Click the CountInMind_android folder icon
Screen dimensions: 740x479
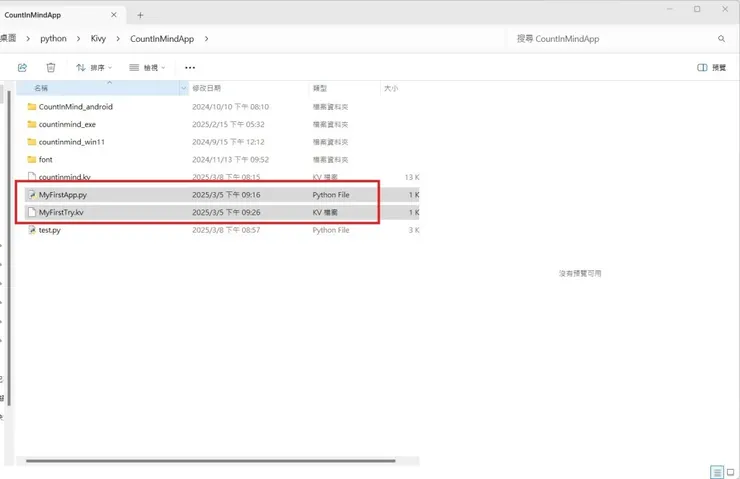point(32,107)
